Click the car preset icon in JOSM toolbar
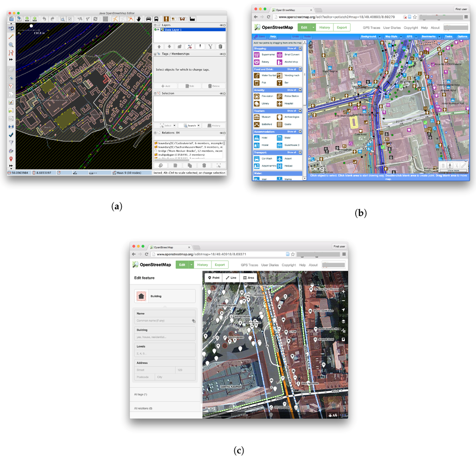The image size is (476, 457). (x=148, y=19)
